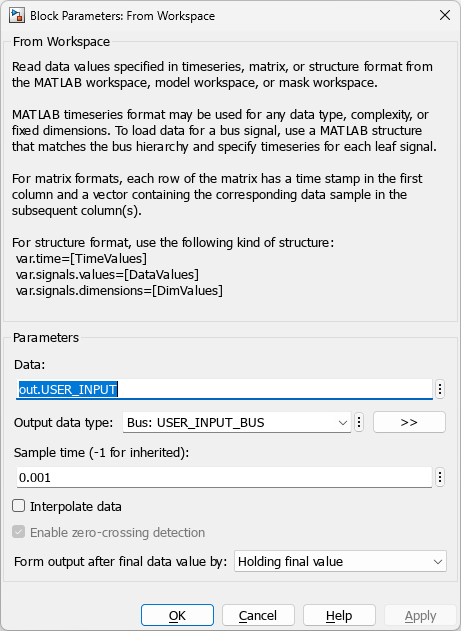Open the Data field three-dot options menu
This screenshot has width=461, height=631.
440,389
